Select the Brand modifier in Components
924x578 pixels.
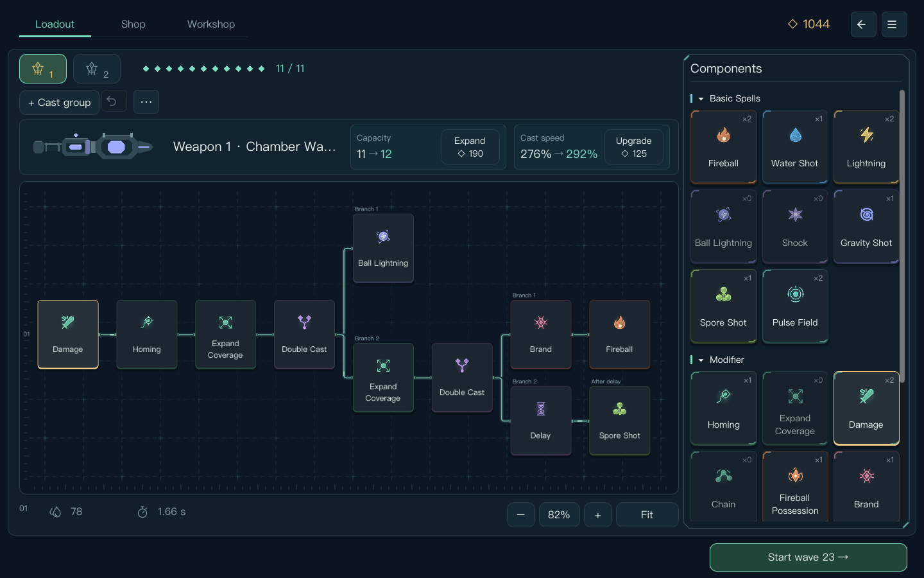click(866, 486)
